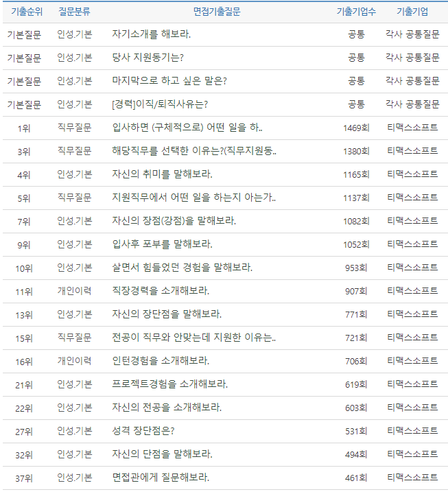Image resolution: width=448 pixels, height=492 pixels.
Task: Click 직장경력을 소개해보라 question
Action: coord(161,291)
